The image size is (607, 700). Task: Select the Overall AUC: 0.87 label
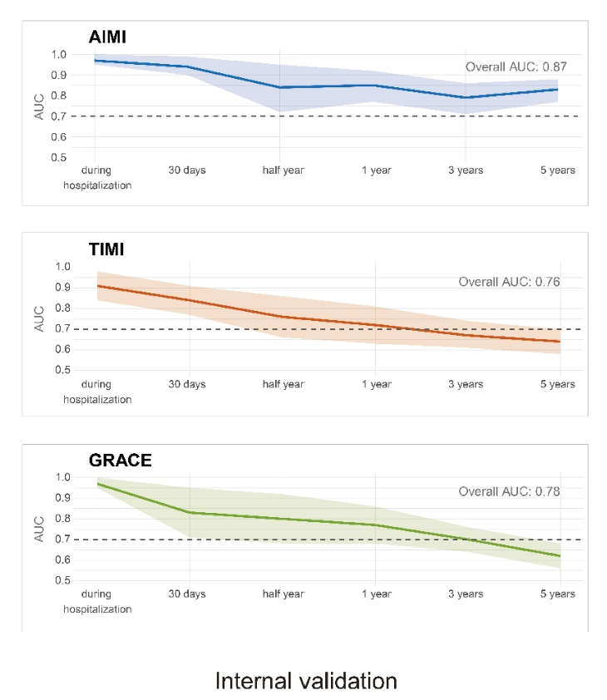[x=516, y=67]
